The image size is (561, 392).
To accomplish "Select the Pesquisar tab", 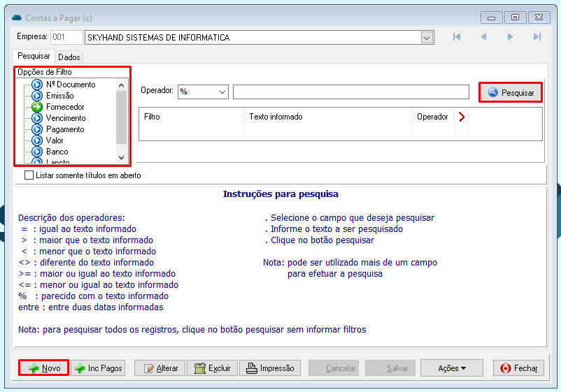I will (x=34, y=56).
